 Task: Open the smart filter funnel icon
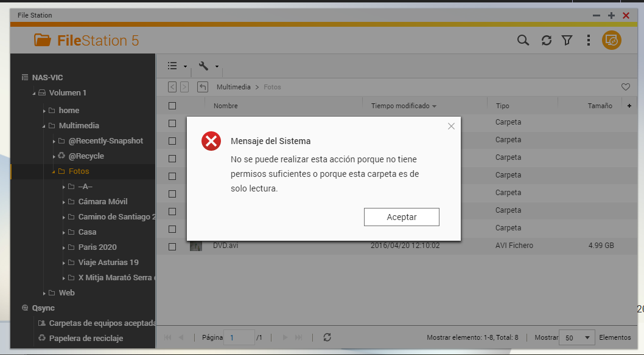pos(567,40)
